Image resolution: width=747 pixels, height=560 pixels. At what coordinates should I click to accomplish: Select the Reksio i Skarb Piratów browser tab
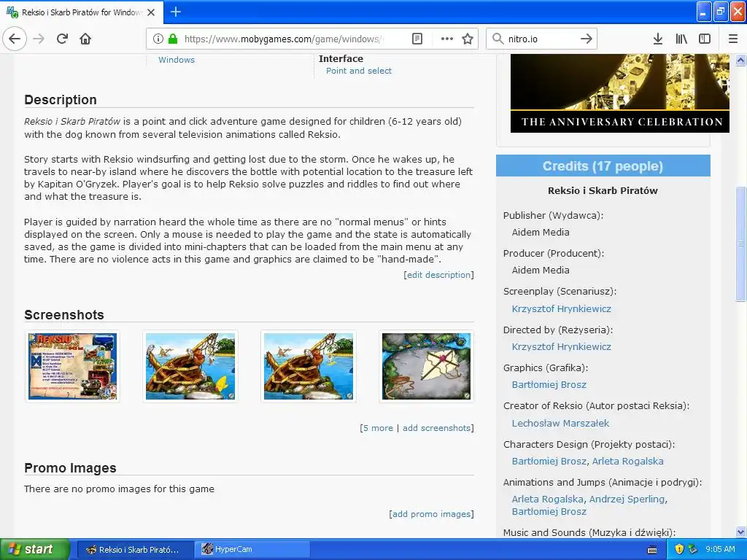pyautogui.click(x=82, y=12)
